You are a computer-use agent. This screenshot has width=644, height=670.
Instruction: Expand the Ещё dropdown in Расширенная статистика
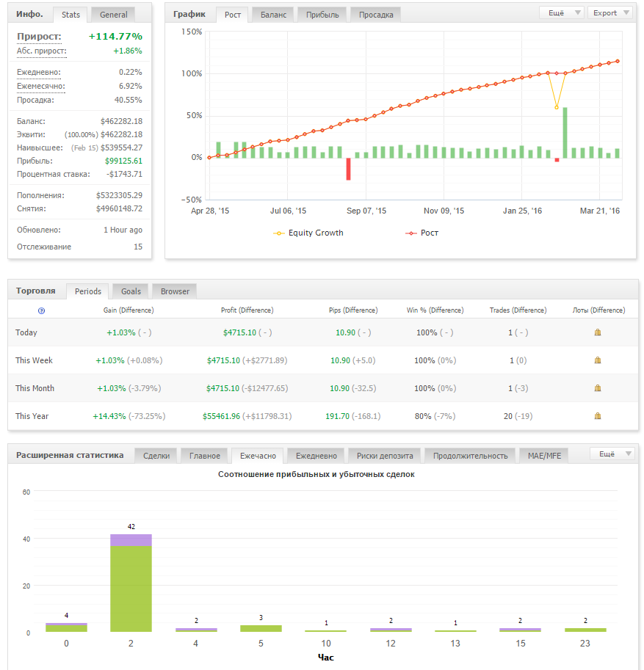click(612, 454)
